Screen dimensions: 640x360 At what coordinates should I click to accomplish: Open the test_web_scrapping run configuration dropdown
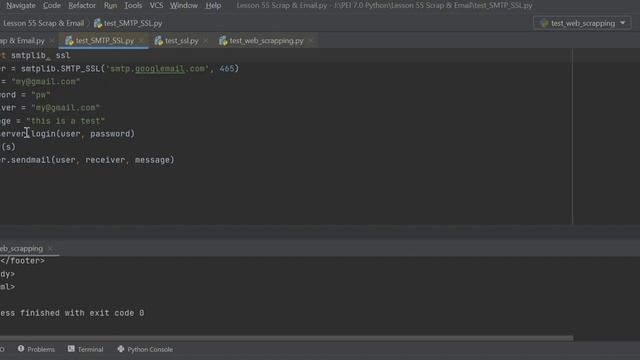pos(582,23)
